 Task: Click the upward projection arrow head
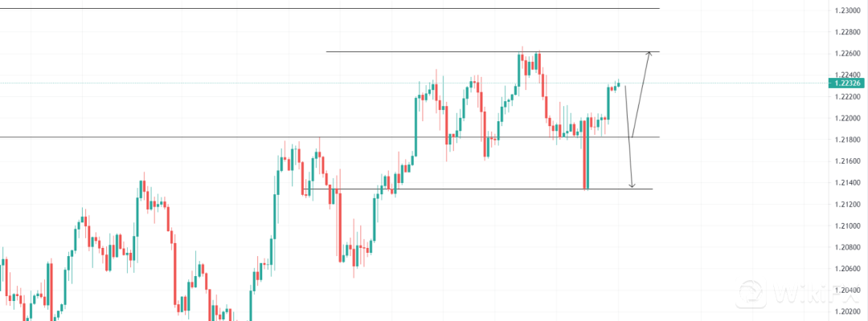click(648, 54)
